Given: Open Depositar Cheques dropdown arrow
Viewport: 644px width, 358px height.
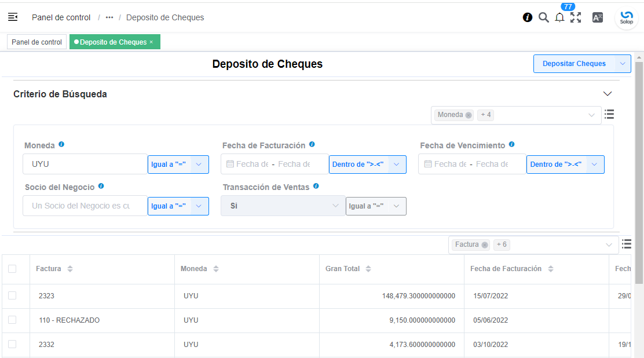Looking at the screenshot, I should point(623,64).
